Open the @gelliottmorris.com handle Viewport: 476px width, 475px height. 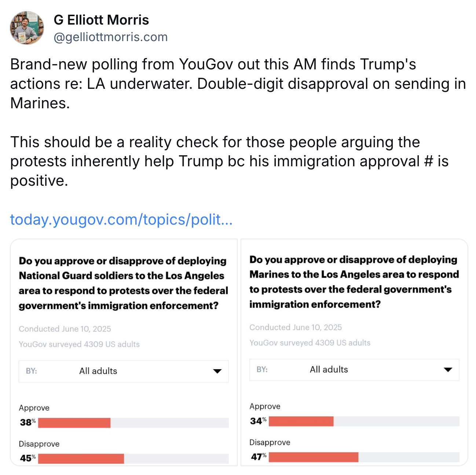(x=111, y=37)
